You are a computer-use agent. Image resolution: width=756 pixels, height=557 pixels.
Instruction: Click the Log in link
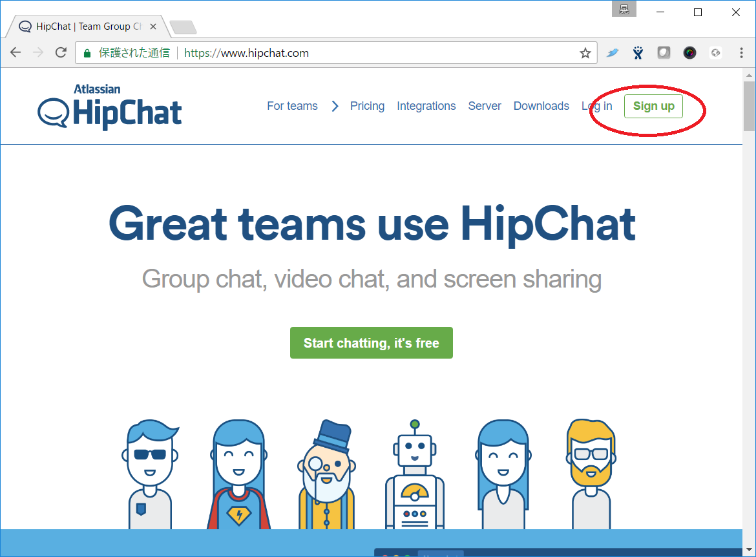coord(597,106)
